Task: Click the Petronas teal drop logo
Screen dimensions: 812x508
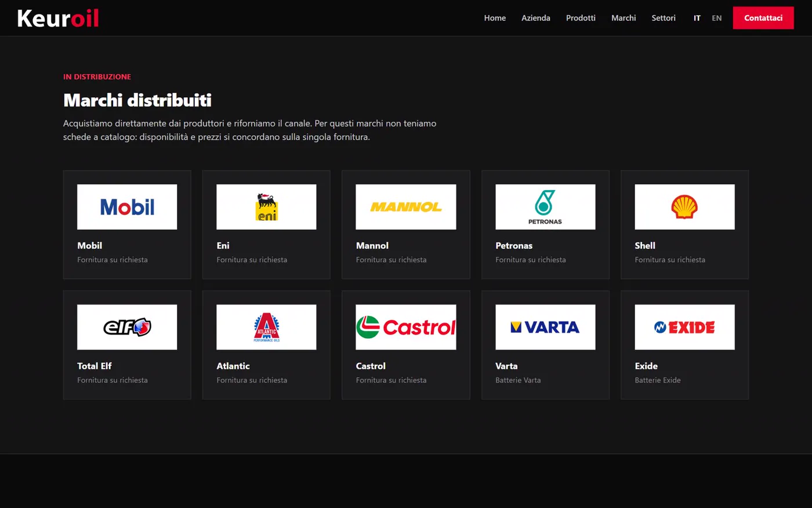Action: coord(545,207)
